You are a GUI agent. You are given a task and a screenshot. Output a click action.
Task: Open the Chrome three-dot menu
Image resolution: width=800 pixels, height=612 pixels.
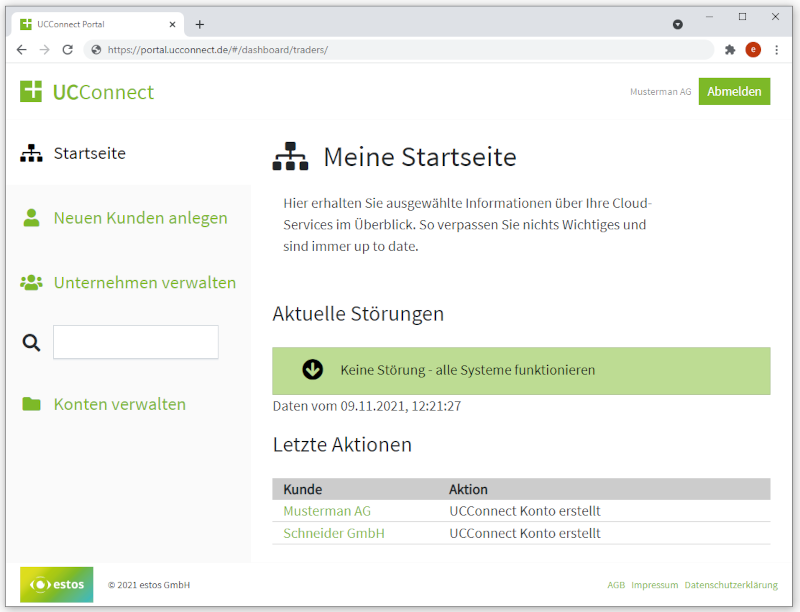[777, 49]
